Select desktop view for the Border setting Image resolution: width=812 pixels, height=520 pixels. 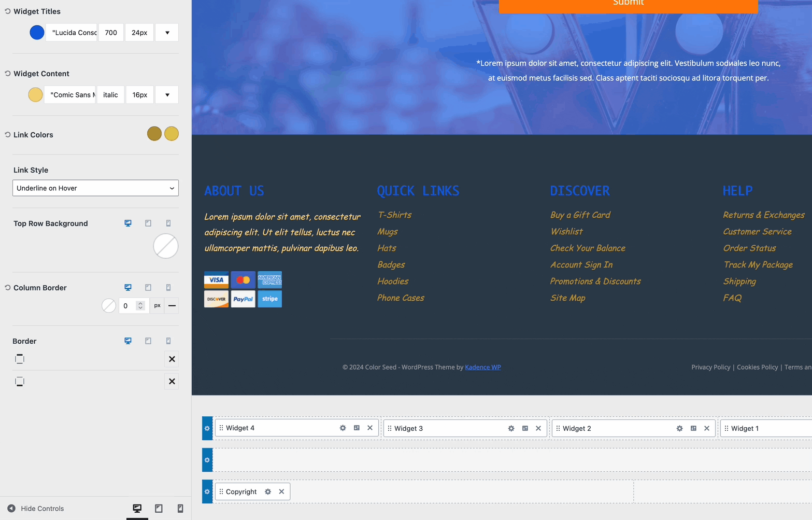coord(127,341)
